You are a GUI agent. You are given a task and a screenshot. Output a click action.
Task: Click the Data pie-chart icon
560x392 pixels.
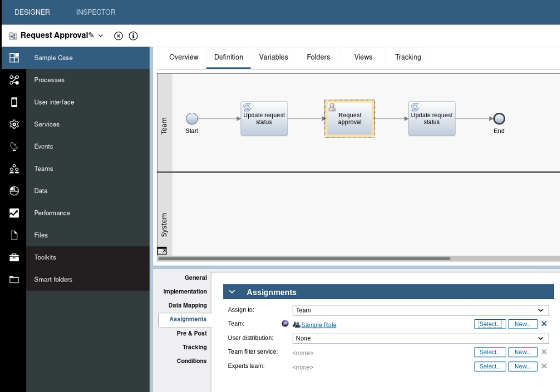tap(14, 191)
